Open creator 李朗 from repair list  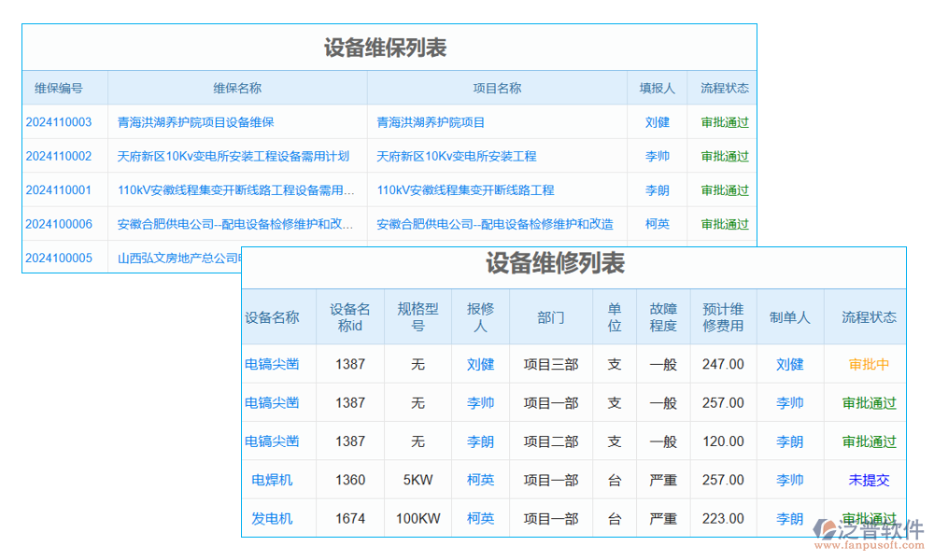[789, 441]
